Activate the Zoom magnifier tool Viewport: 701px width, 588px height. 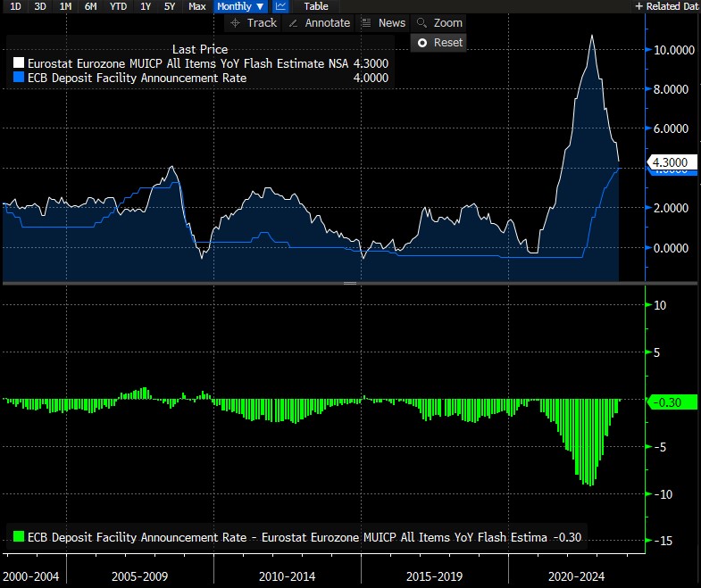point(439,23)
